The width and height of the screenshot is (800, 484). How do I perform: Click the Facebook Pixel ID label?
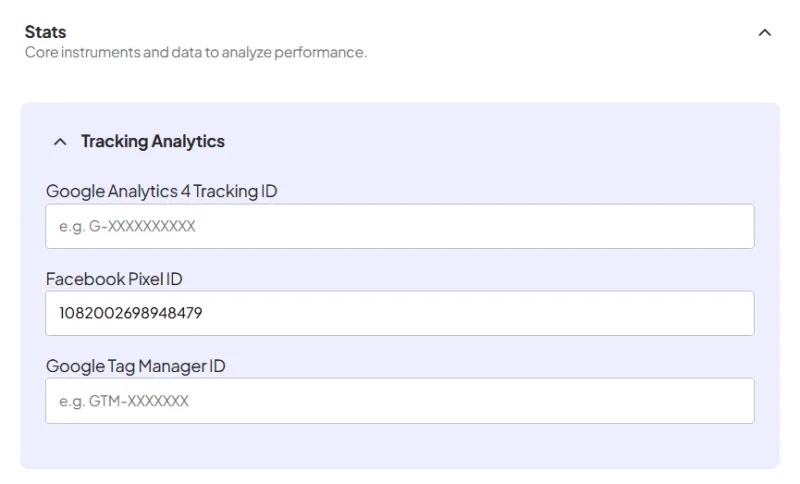coord(114,279)
